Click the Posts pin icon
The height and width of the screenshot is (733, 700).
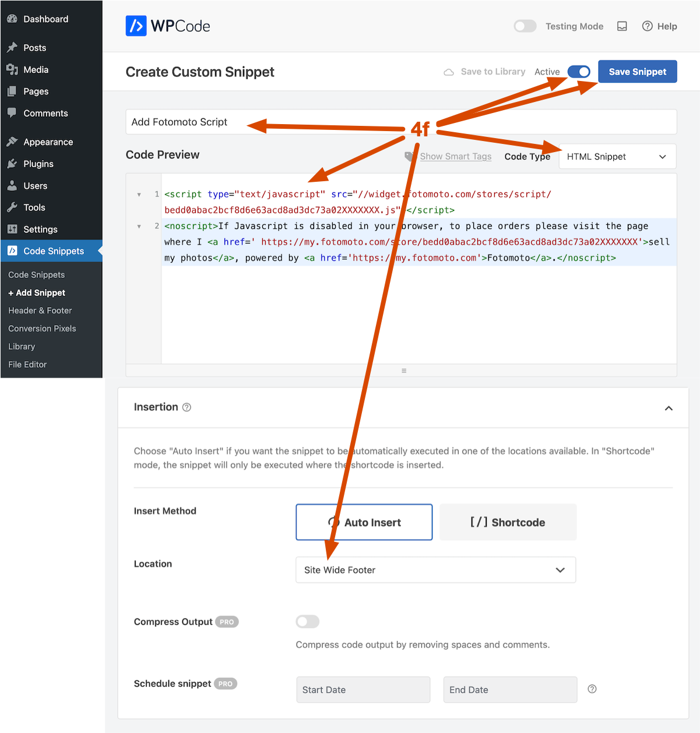pyautogui.click(x=12, y=48)
